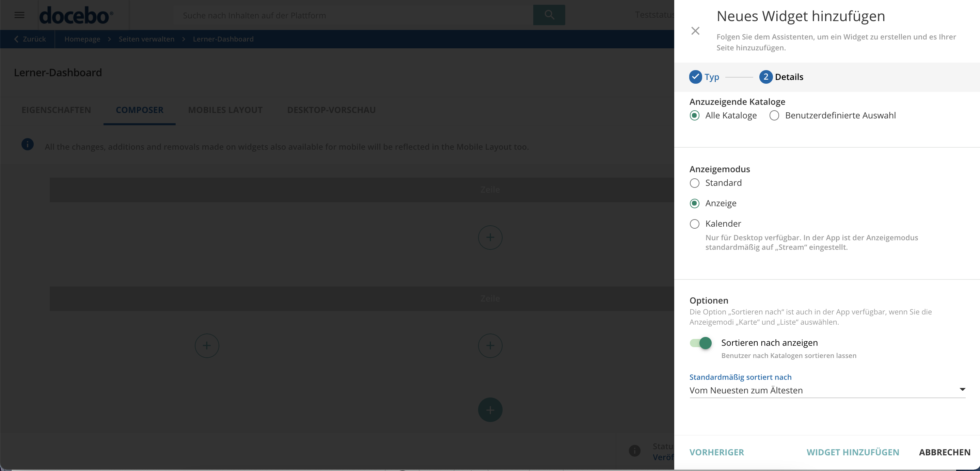Go to Homepage breadcrumb
Image resolution: width=980 pixels, height=471 pixels.
[82, 39]
